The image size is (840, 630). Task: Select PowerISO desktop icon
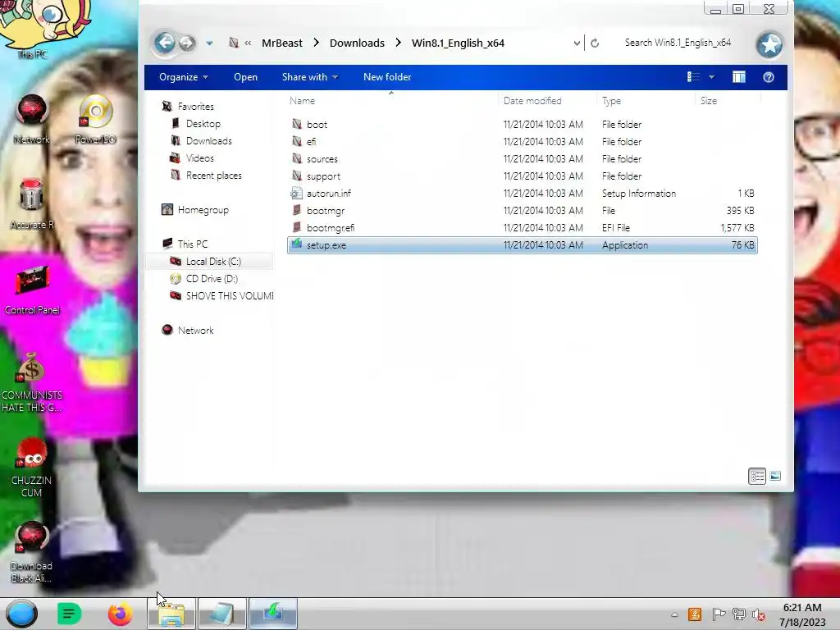95,119
